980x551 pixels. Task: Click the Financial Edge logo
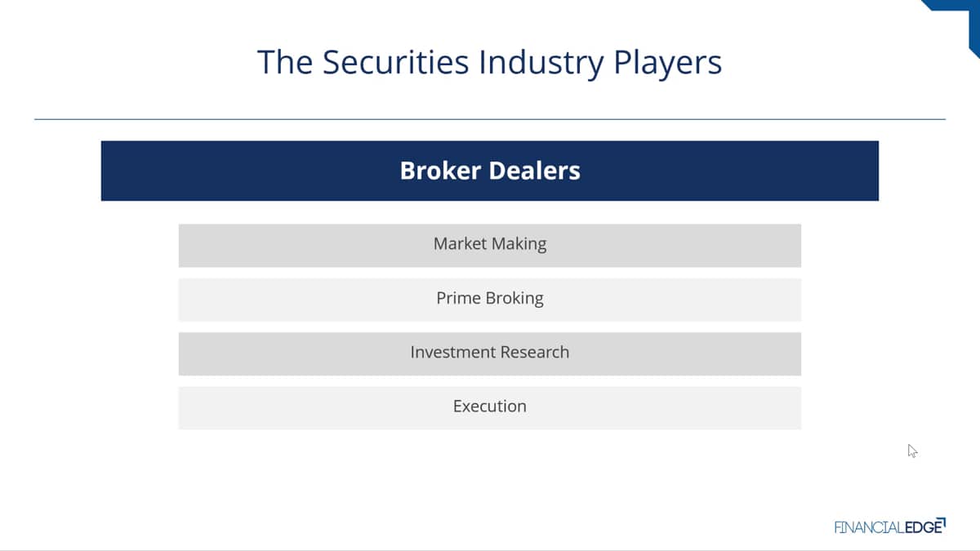pos(889,527)
